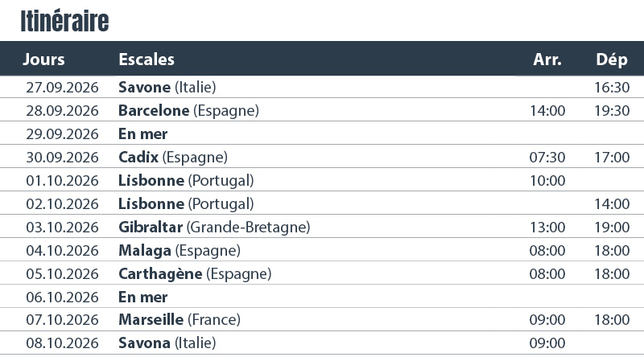Click the final Savona (Italie) stop
Image resolution: width=644 pixels, height=357 pixels.
(167, 343)
